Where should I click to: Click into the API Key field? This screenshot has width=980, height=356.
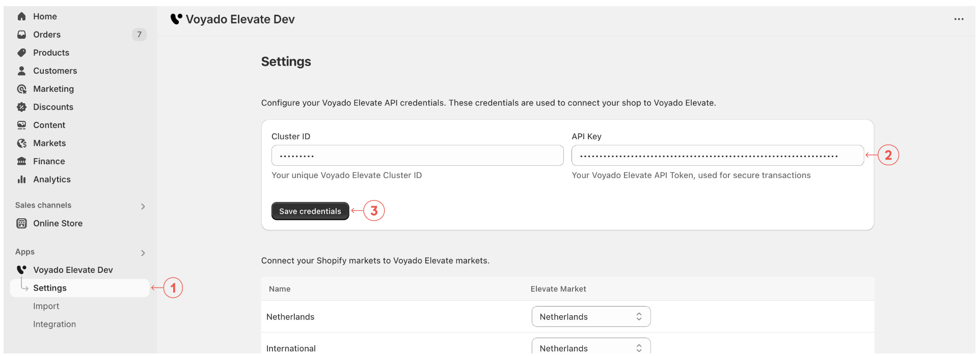[x=717, y=156]
